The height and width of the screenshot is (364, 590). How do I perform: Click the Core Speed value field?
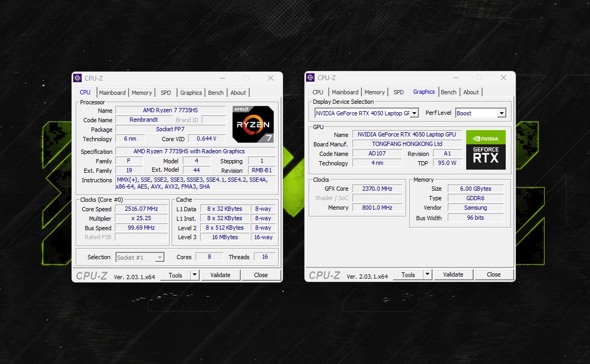(x=141, y=209)
